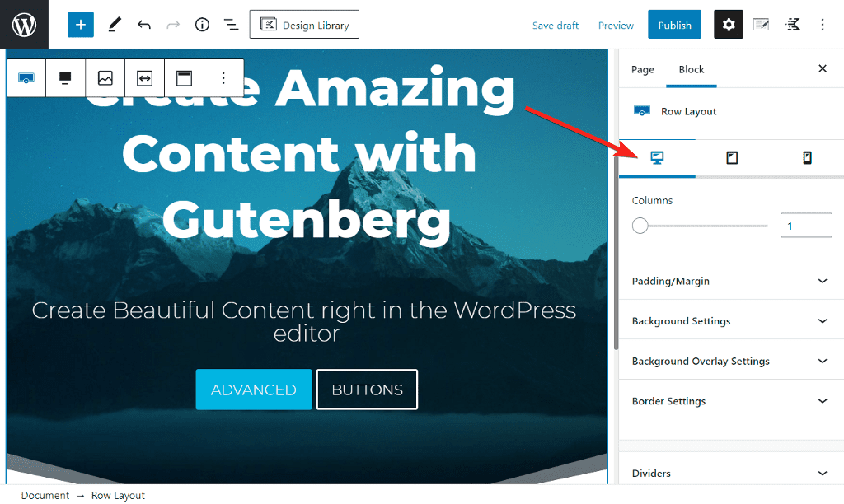This screenshot has width=844, height=504.
Task: Undo the last change
Action: pos(143,24)
